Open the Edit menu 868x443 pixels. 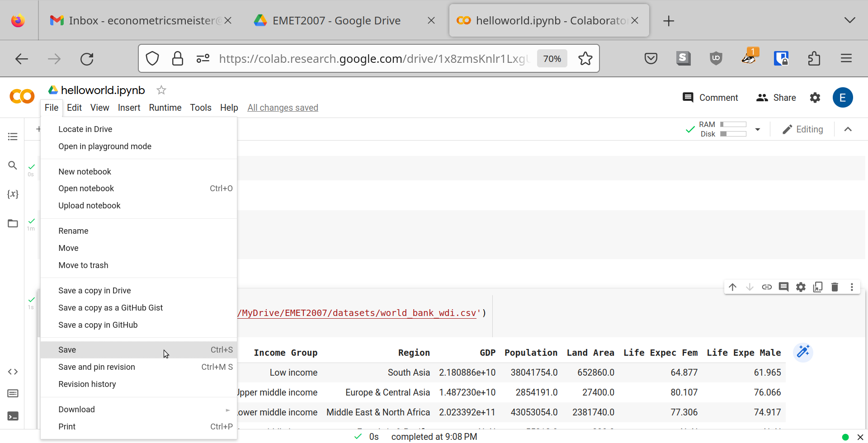pyautogui.click(x=74, y=108)
